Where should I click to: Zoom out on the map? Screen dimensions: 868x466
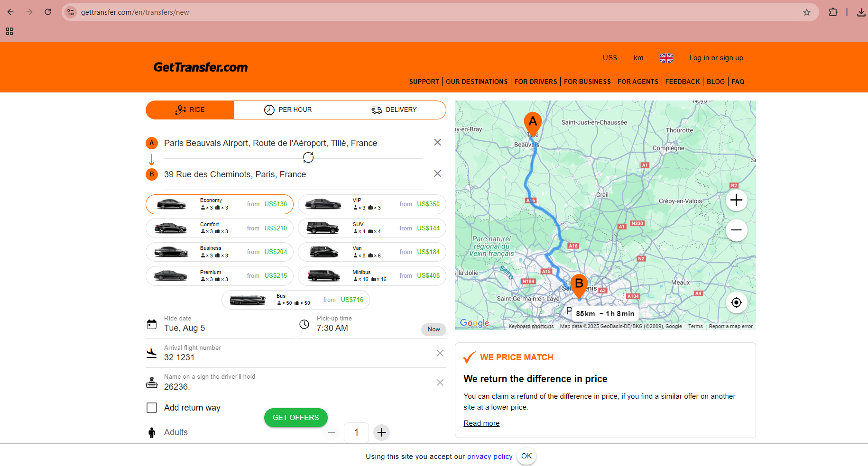coord(736,230)
